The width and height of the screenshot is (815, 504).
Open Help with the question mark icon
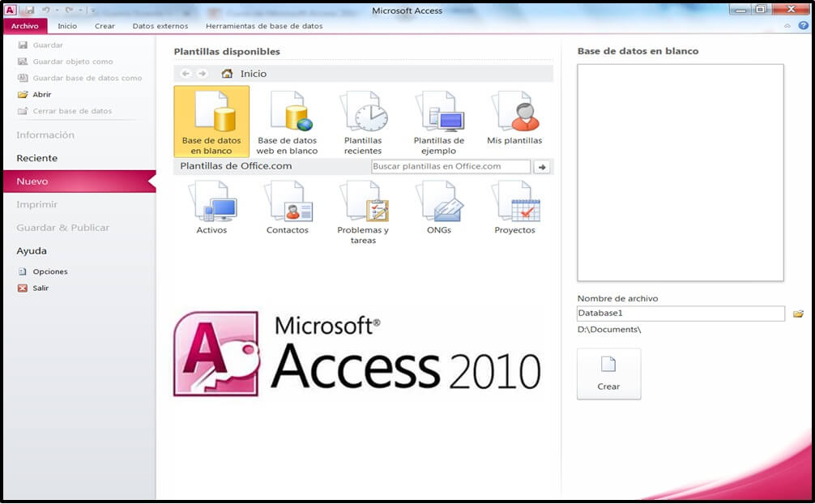804,25
